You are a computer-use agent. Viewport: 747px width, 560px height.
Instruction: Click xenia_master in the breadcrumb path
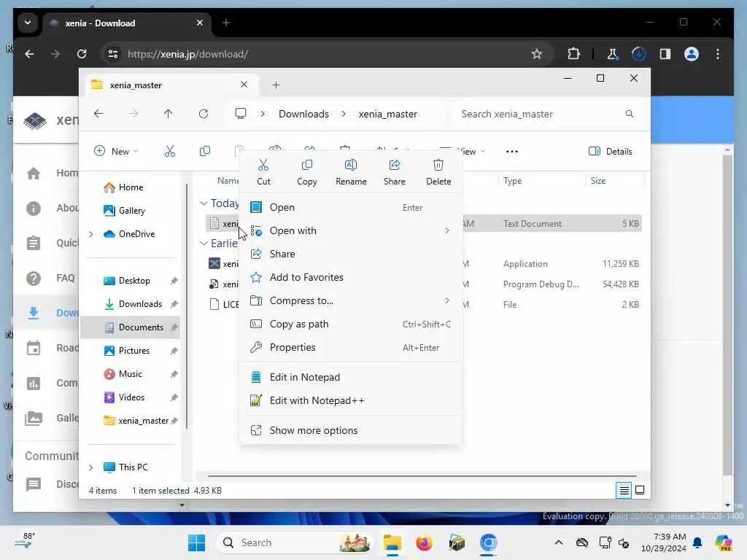click(388, 114)
